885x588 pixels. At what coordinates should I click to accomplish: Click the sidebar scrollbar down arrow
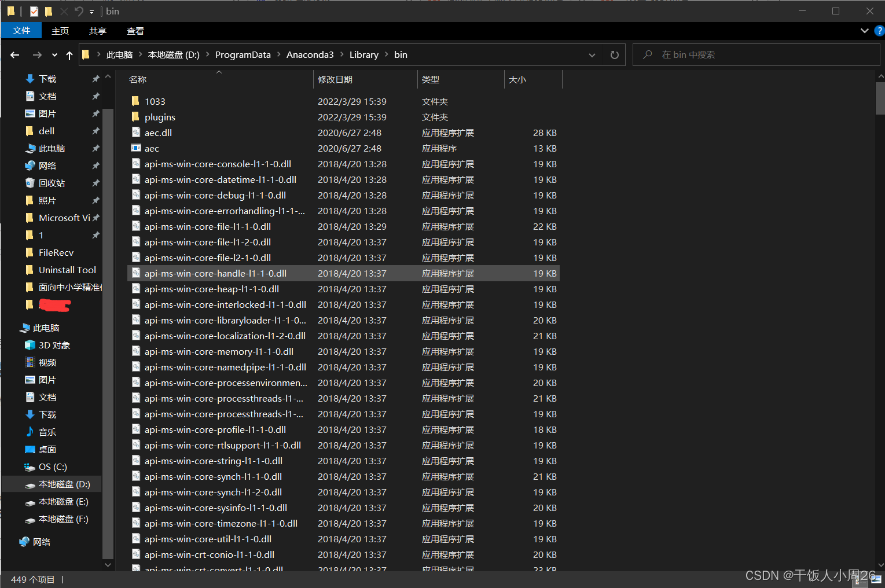tap(108, 565)
